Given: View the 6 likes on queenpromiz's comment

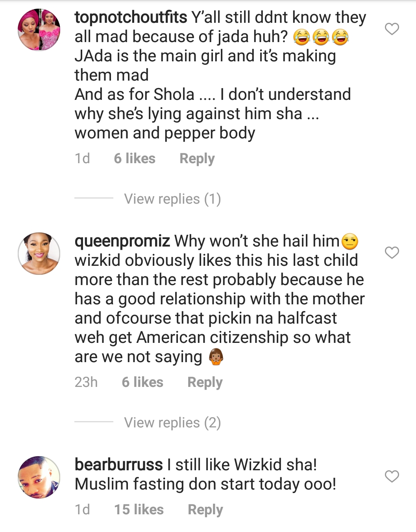Looking at the screenshot, I should click(142, 382).
